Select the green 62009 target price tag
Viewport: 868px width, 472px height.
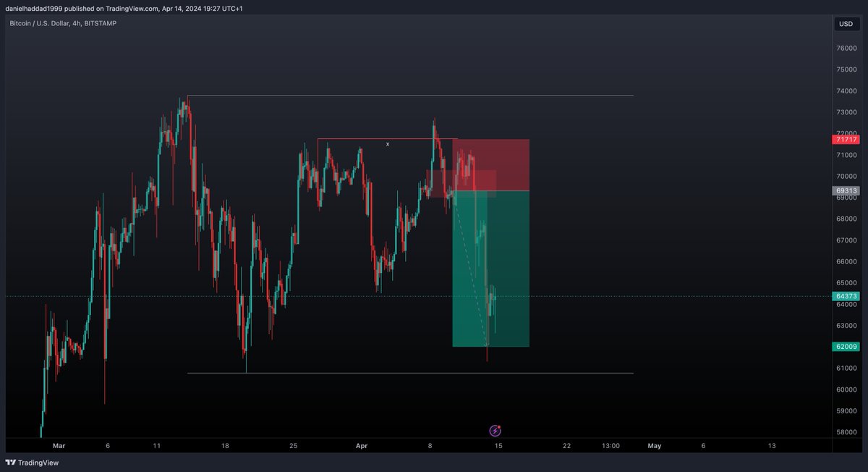point(846,347)
